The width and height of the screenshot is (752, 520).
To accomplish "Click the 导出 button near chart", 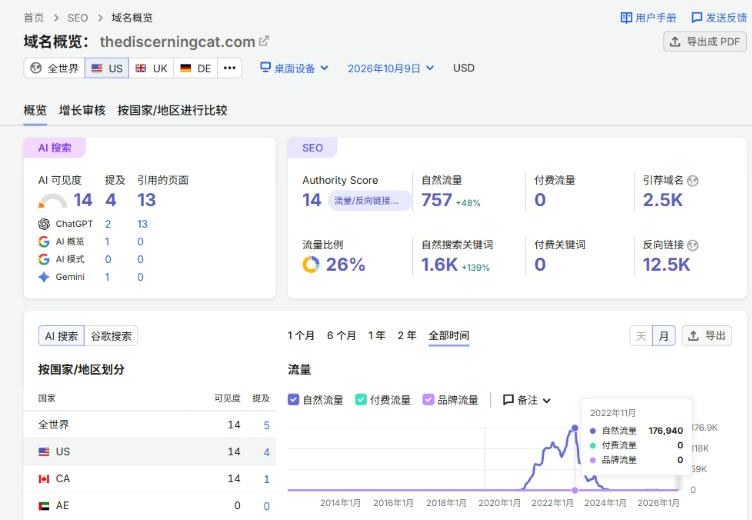I will [x=707, y=336].
